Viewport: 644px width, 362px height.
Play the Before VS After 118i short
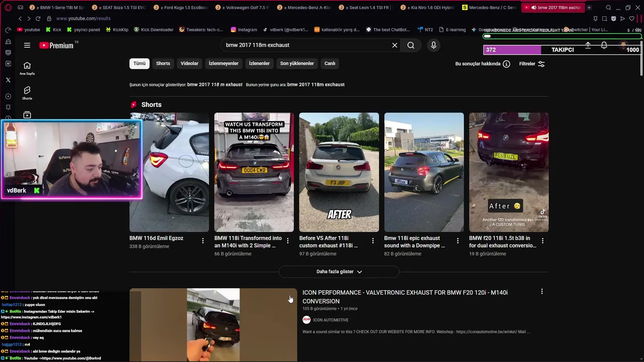pos(339,172)
